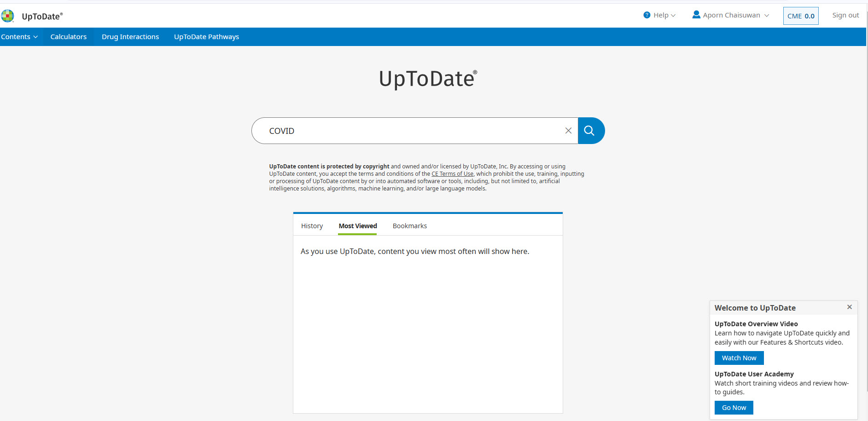The image size is (868, 421).
Task: Click the user profile person icon
Action: click(x=696, y=15)
